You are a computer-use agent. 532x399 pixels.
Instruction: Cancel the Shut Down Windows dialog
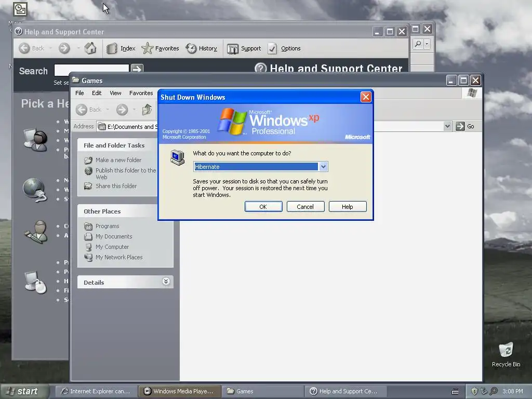[x=305, y=207]
